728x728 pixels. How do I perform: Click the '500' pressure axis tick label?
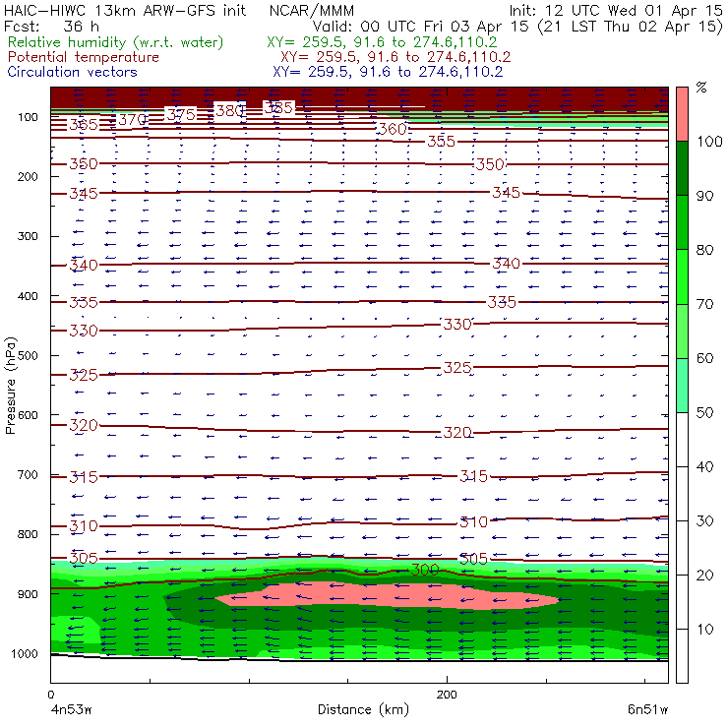pos(28,356)
